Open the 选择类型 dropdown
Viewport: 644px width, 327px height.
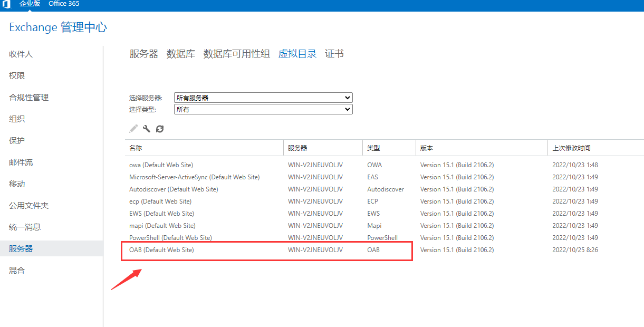tap(263, 109)
